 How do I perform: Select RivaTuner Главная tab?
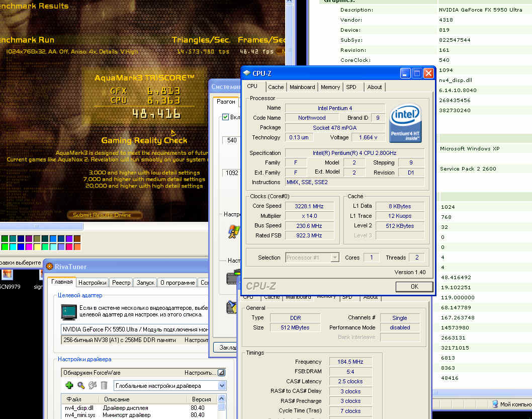(62, 282)
